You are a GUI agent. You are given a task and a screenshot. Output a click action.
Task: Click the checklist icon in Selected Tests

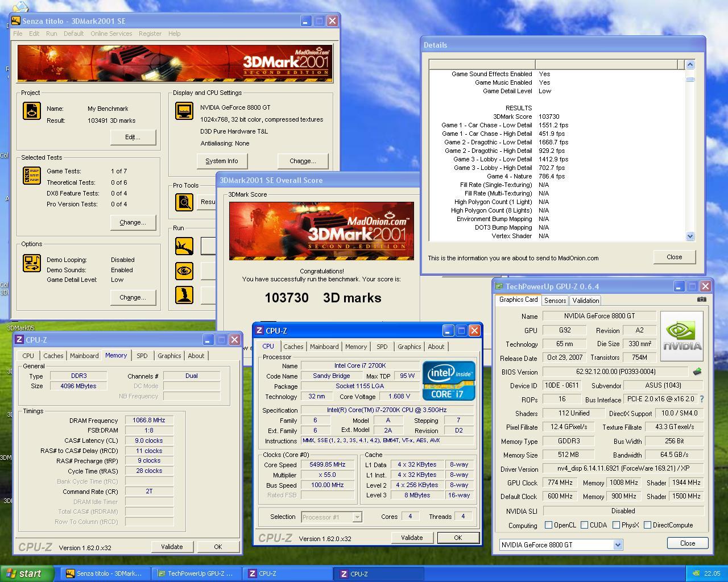pos(32,176)
